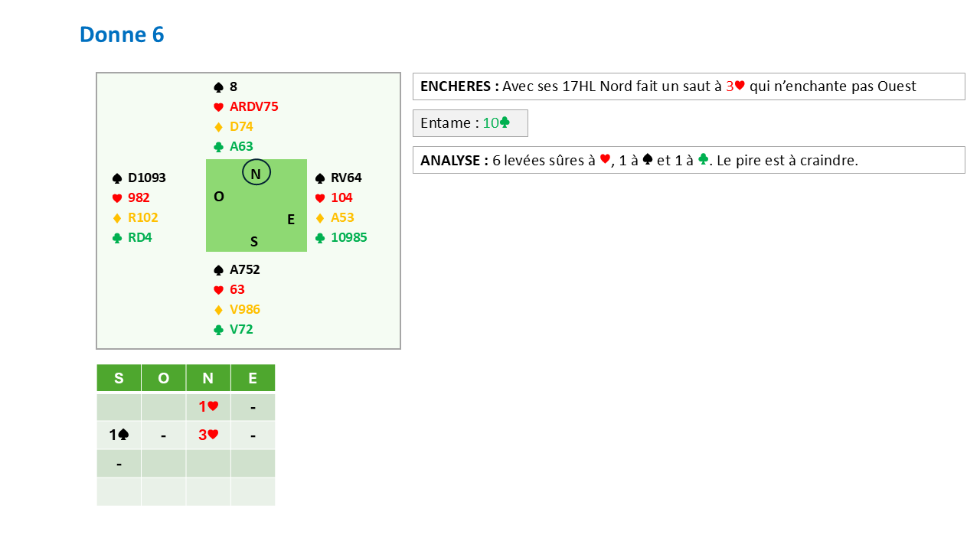
Task: Select South's 1♠ bid cell
Action: coord(119,435)
